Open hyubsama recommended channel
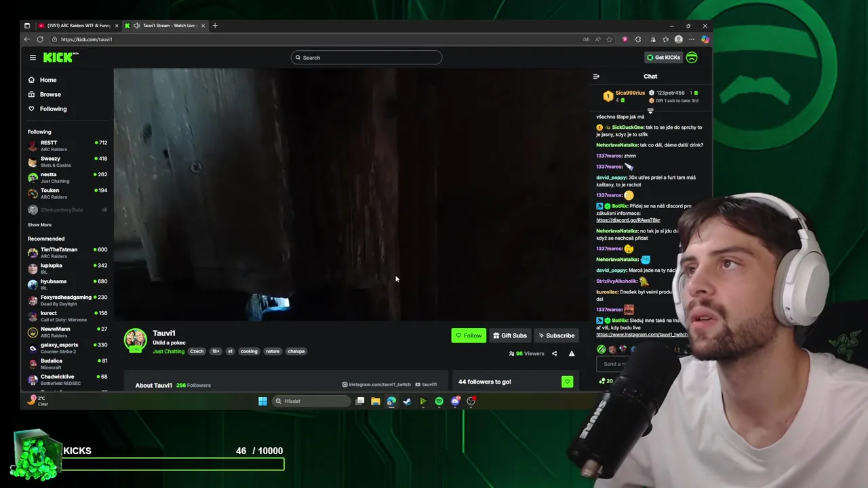Screen dimensions: 868x488 tap(67, 284)
